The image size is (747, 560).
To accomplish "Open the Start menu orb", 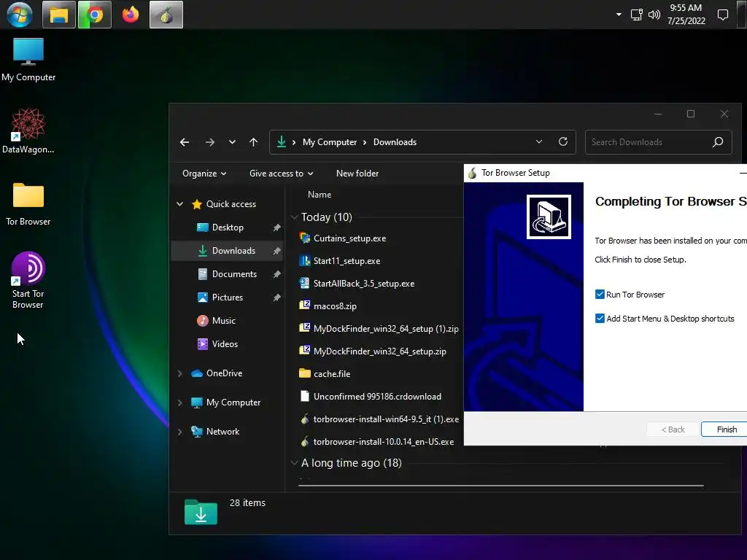I will tap(20, 15).
